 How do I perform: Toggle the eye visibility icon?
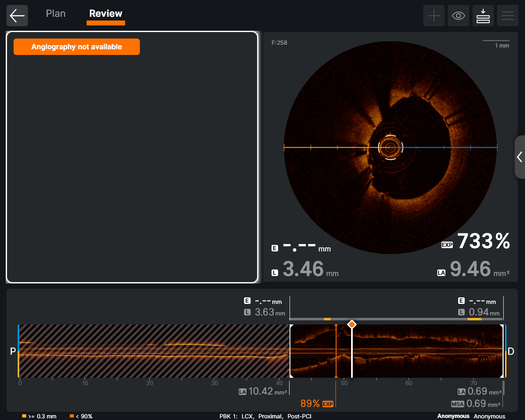click(x=458, y=16)
